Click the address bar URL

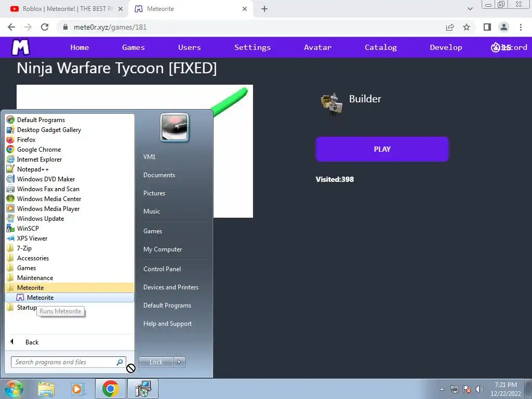110,27
